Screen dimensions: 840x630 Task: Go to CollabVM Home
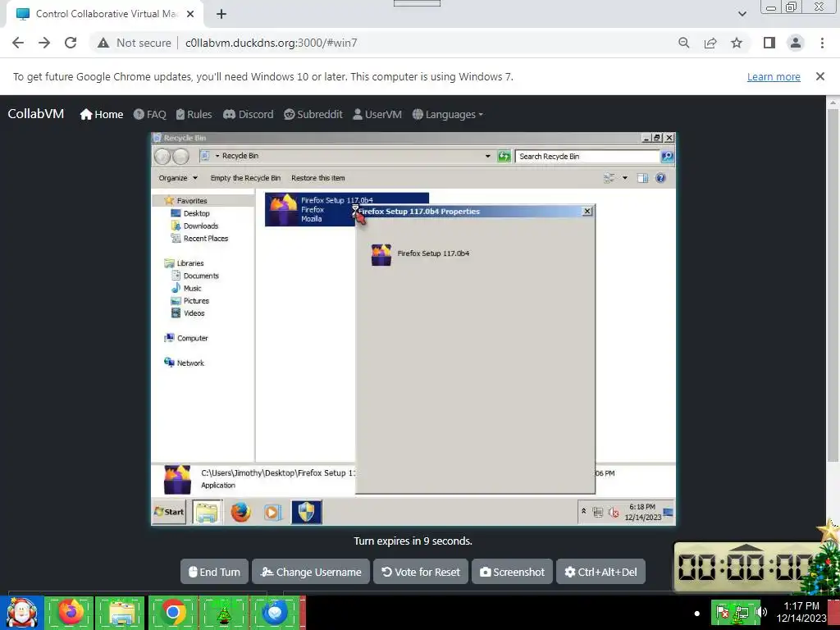point(101,114)
